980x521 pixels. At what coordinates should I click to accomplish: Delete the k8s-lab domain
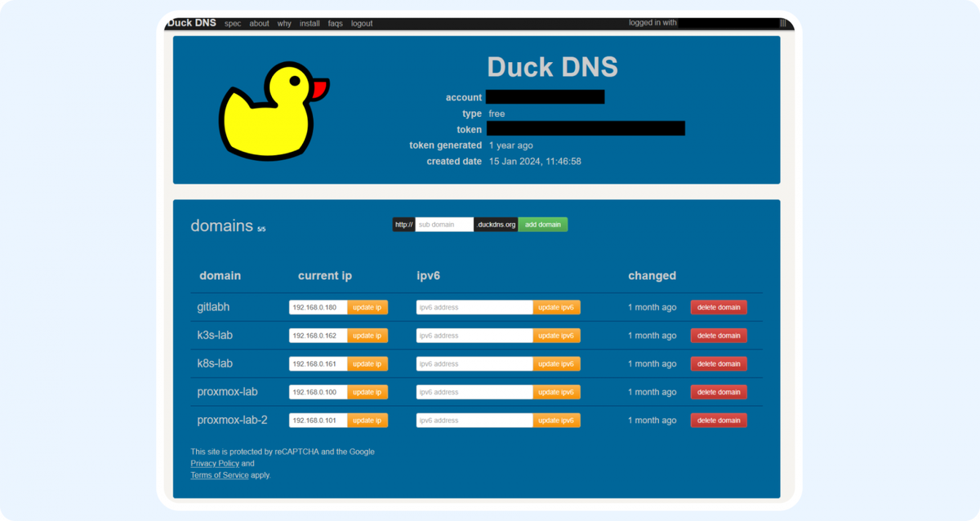[719, 364]
